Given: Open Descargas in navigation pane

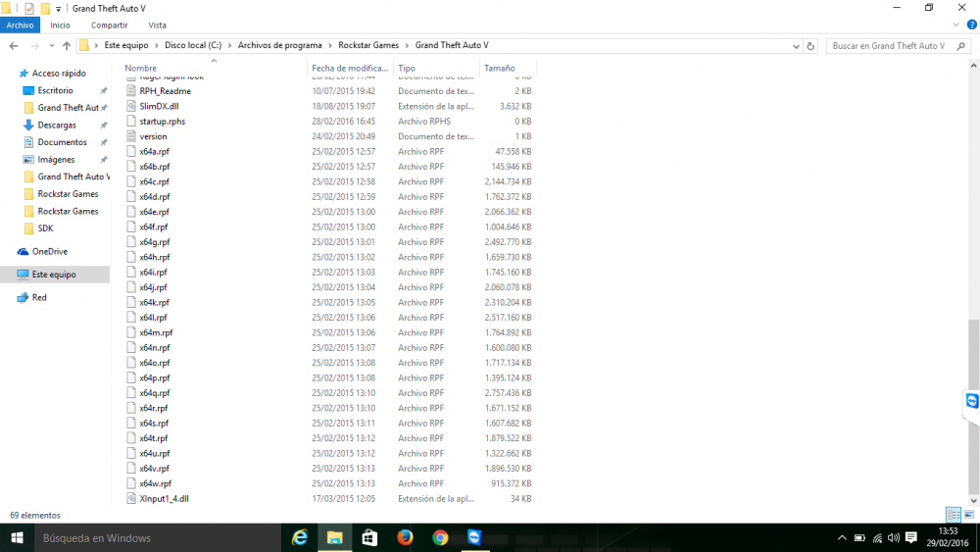Looking at the screenshot, I should [x=56, y=125].
